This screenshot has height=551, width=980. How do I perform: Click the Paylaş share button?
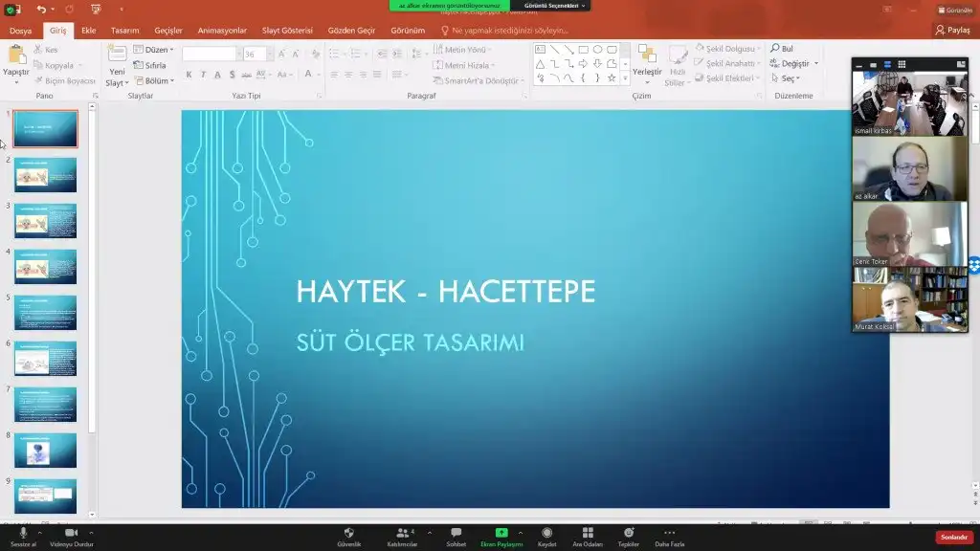point(952,30)
